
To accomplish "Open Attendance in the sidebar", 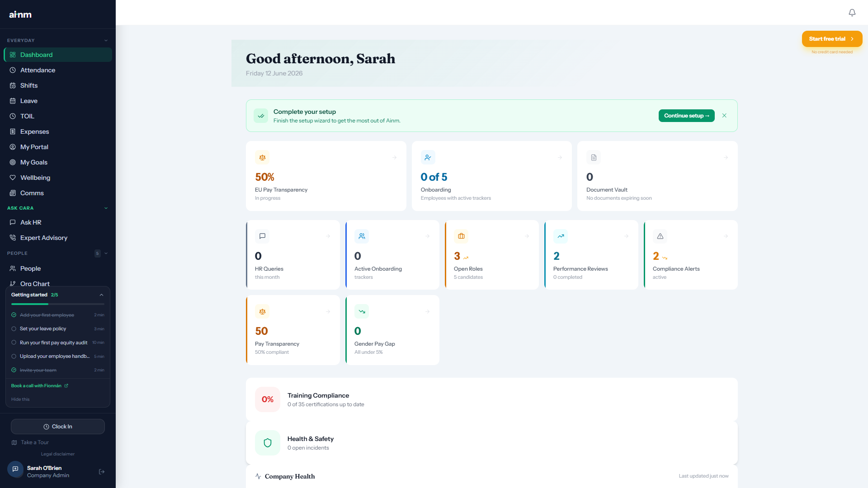I will [58, 70].
